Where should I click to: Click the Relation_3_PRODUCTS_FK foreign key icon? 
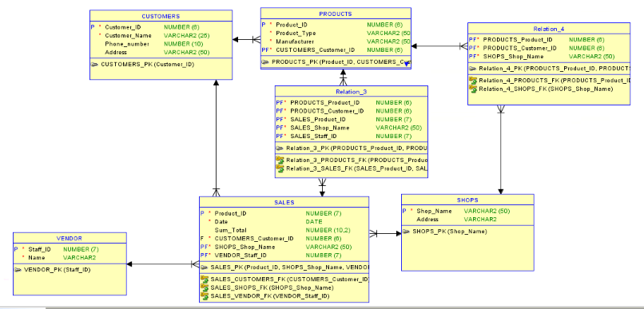[x=280, y=160]
